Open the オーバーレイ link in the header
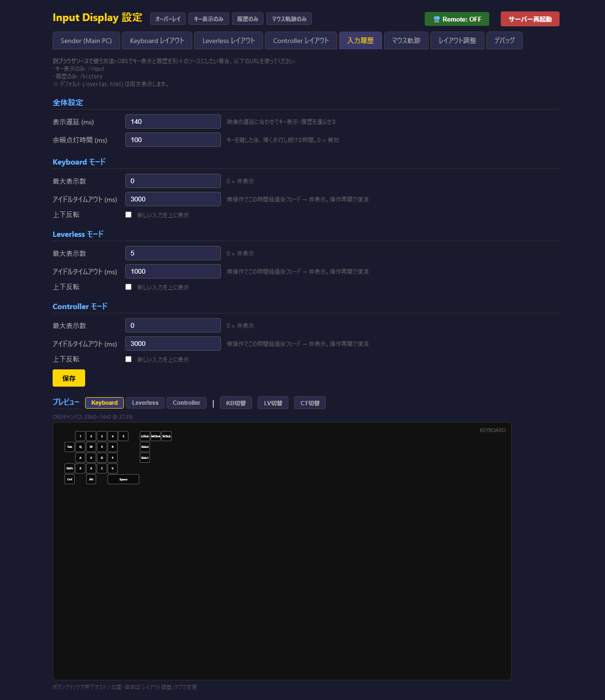 click(168, 19)
